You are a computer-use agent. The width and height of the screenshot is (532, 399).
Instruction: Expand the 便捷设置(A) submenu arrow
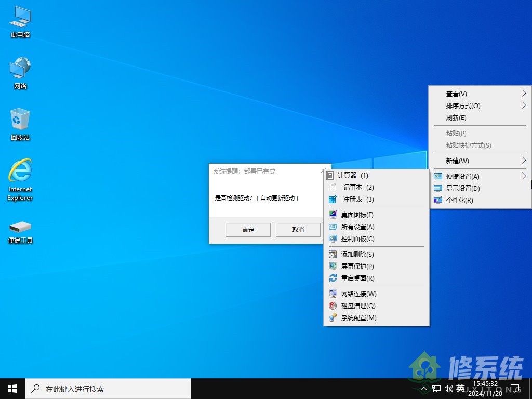[x=524, y=176]
